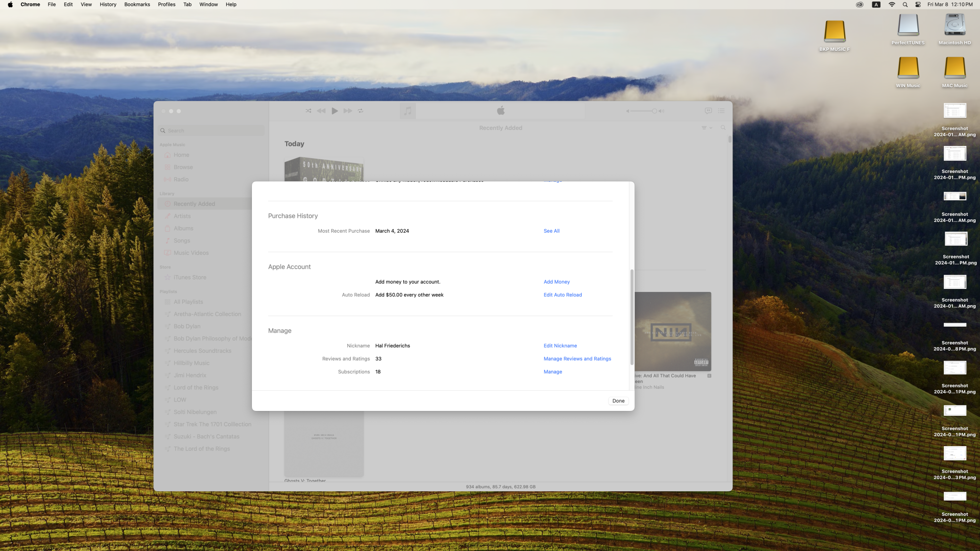Click the volume slider knob
Viewport: 980px width, 551px height.
pyautogui.click(x=654, y=111)
